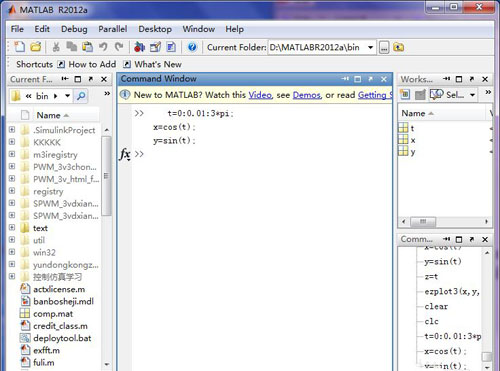Show more Current Folder toolbar options chevron
The height and width of the screenshot is (371, 500).
click(x=107, y=94)
